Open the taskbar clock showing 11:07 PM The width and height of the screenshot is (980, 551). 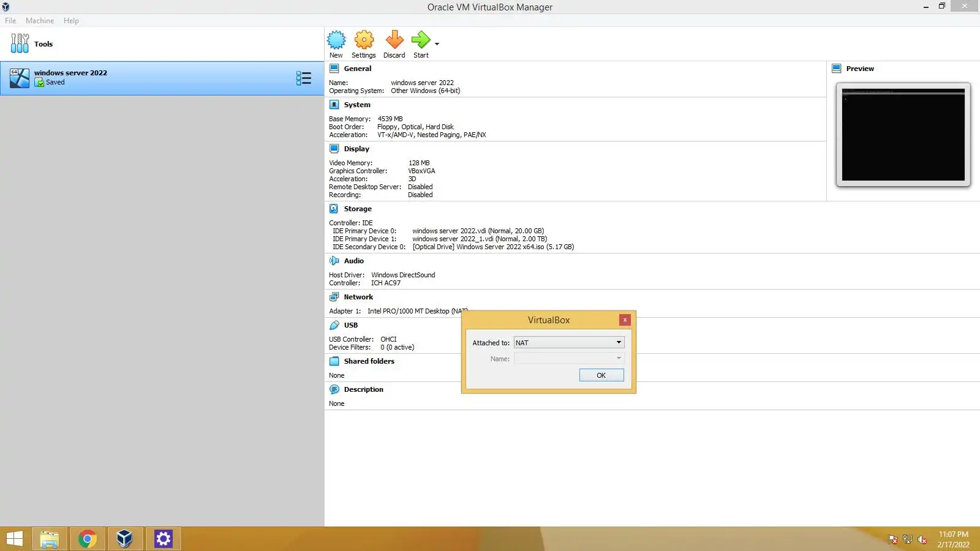click(x=954, y=539)
